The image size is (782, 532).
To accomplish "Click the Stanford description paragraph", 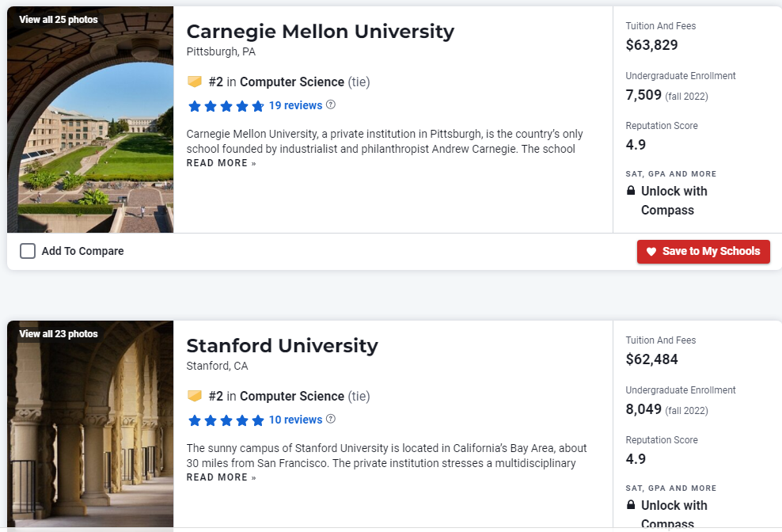I will click(386, 456).
